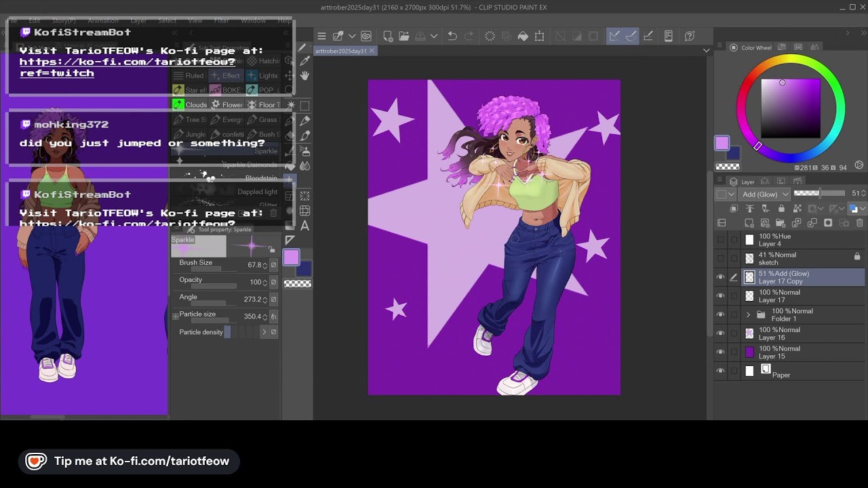
Task: Expand the canvas tab list chevron
Action: pos(706,51)
